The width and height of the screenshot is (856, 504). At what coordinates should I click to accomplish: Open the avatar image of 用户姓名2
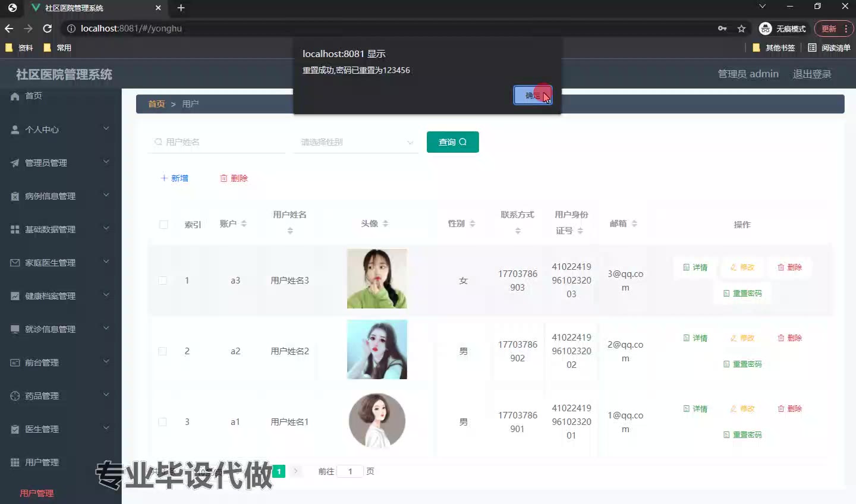pyautogui.click(x=377, y=349)
